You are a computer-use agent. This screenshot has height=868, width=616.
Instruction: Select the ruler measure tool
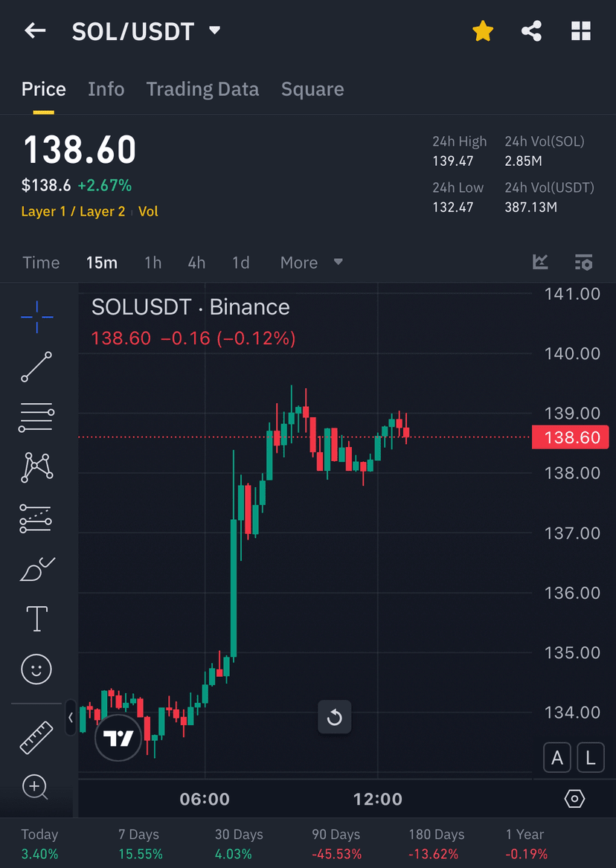tap(36, 737)
